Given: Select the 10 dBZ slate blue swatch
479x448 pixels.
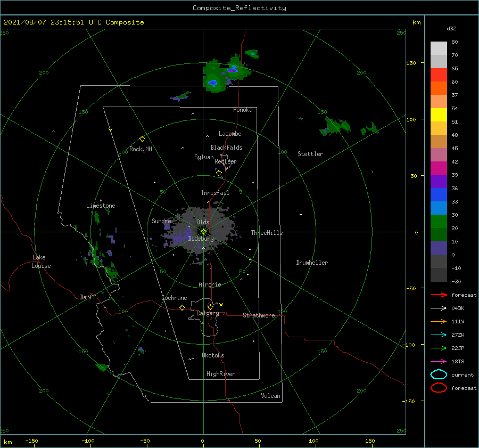Looking at the screenshot, I should tap(439, 248).
